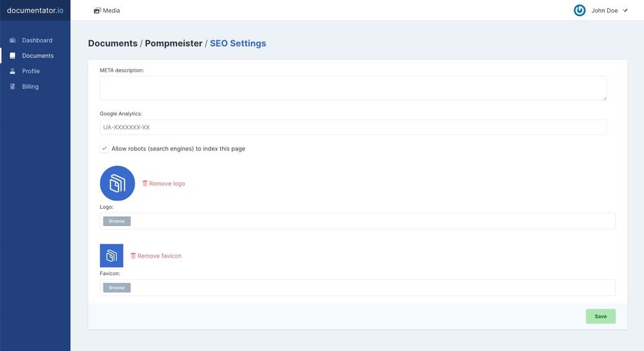
Task: Click the textarea resize handle
Action: click(x=604, y=98)
